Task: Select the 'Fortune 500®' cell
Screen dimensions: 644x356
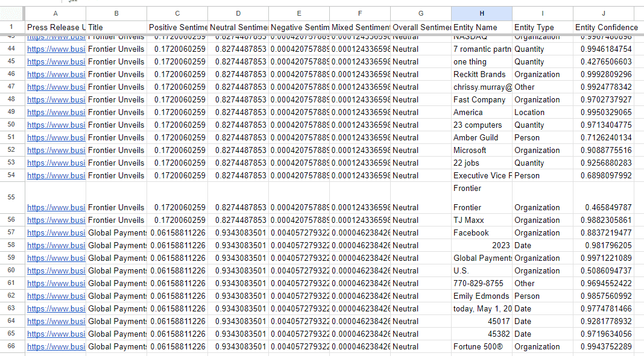Action: click(x=482, y=346)
